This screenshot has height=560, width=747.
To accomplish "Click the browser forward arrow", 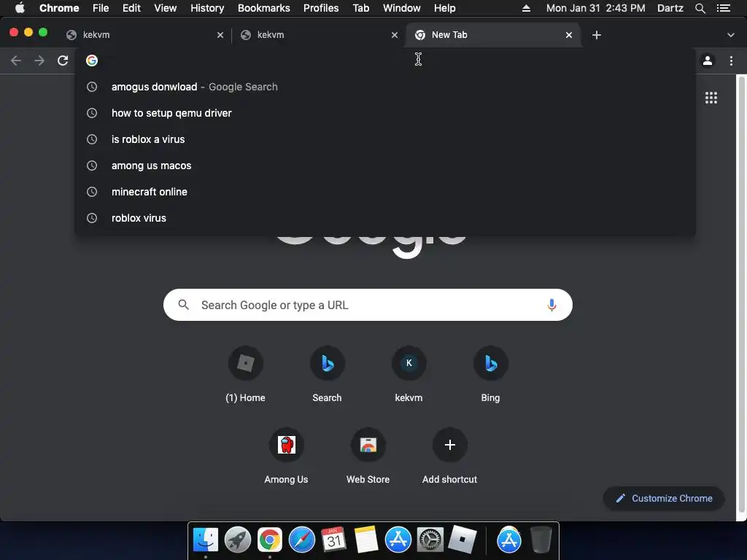I will [x=39, y=61].
